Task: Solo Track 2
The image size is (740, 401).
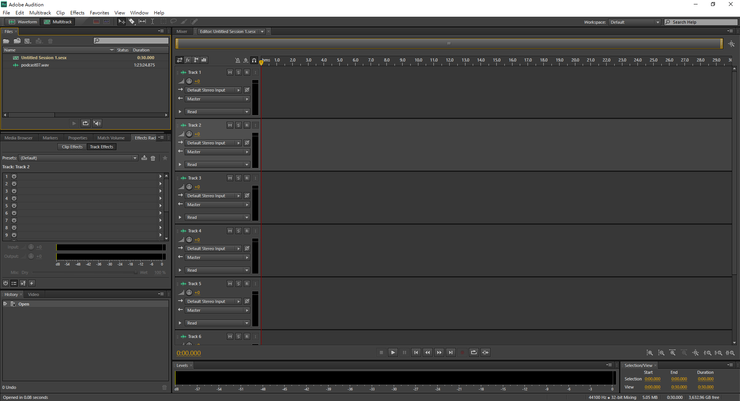Action: [x=238, y=125]
